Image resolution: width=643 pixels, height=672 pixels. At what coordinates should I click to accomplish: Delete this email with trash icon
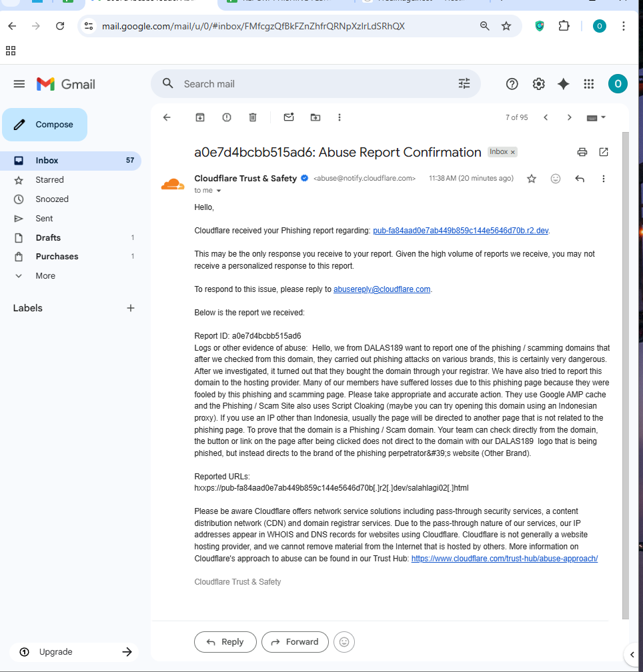(x=253, y=117)
